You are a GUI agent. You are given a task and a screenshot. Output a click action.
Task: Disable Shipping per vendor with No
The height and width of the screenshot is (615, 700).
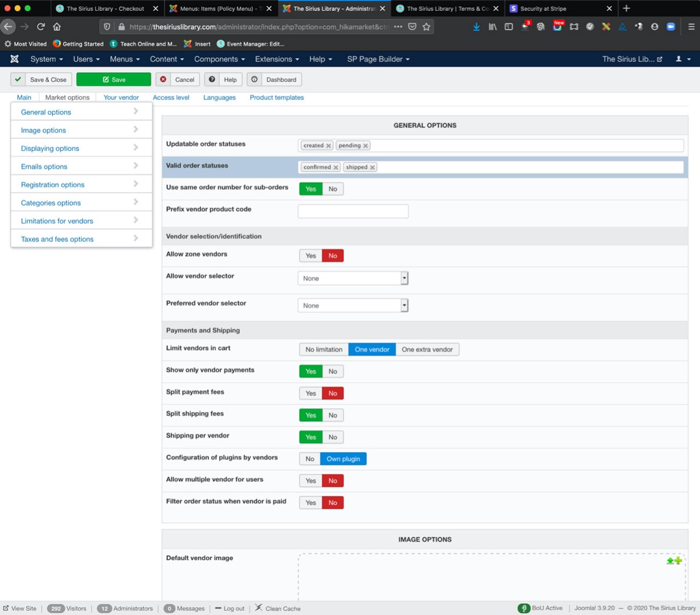[x=333, y=437]
